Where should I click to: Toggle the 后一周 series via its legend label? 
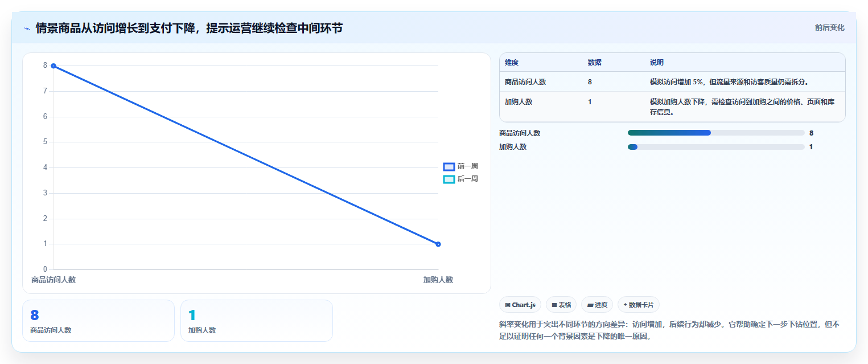(x=467, y=179)
